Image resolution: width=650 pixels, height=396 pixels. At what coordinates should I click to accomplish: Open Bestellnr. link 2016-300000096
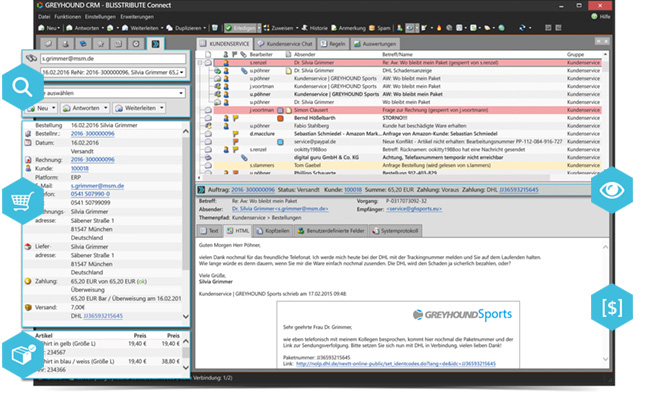pyautogui.click(x=93, y=134)
